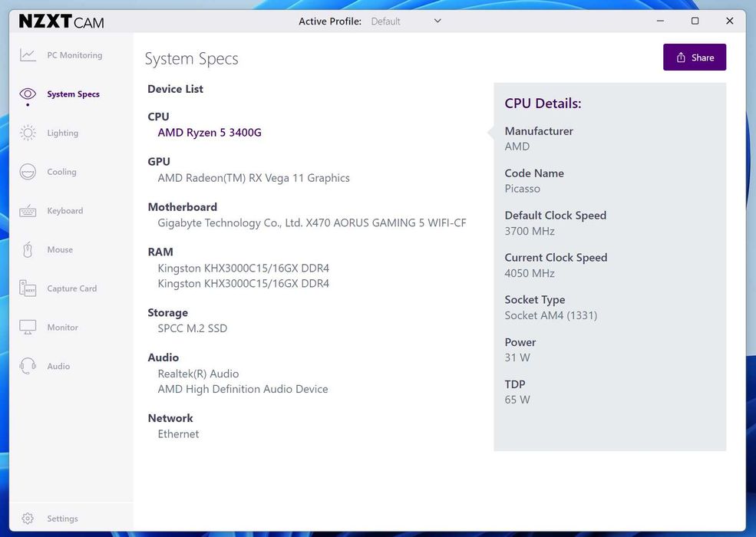
Task: Click the System Specs eye icon
Action: click(28, 94)
